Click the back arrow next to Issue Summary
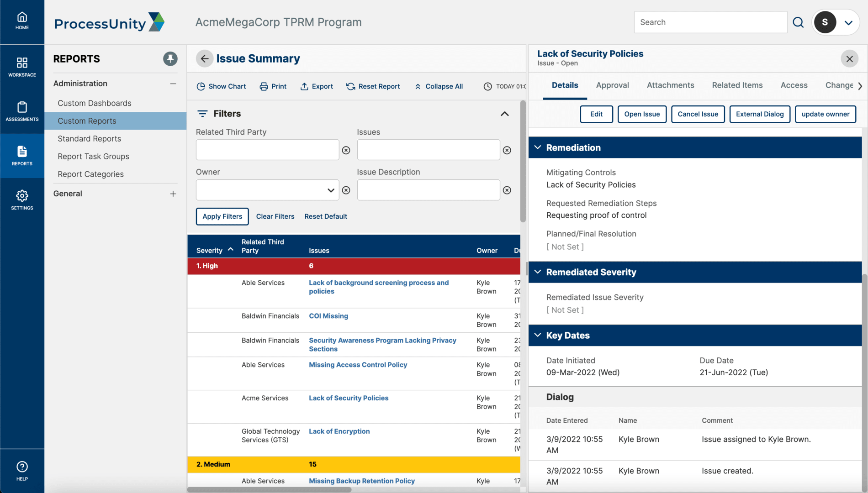868x493 pixels. pos(204,59)
